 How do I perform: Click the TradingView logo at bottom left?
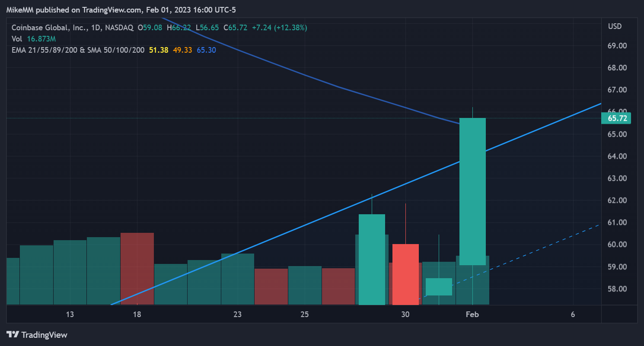[37, 335]
